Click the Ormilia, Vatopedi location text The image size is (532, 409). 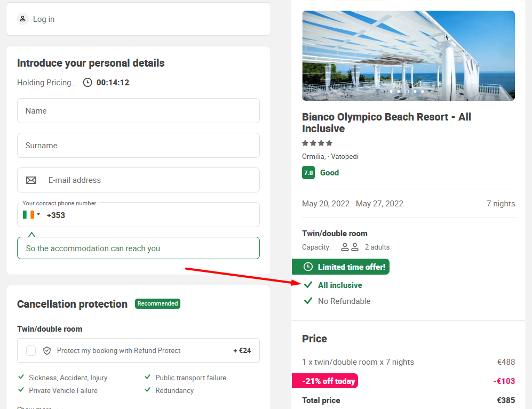330,156
